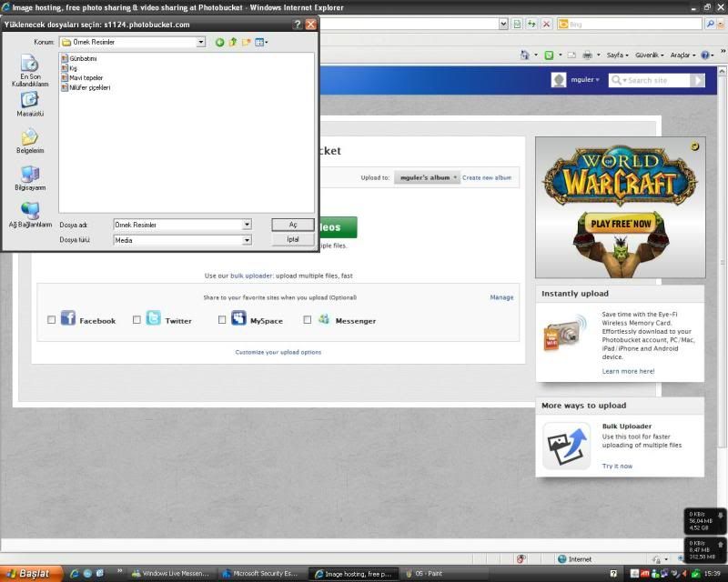The width and height of the screenshot is (728, 582).
Task: Click the IE feeds icon
Action: (x=549, y=55)
